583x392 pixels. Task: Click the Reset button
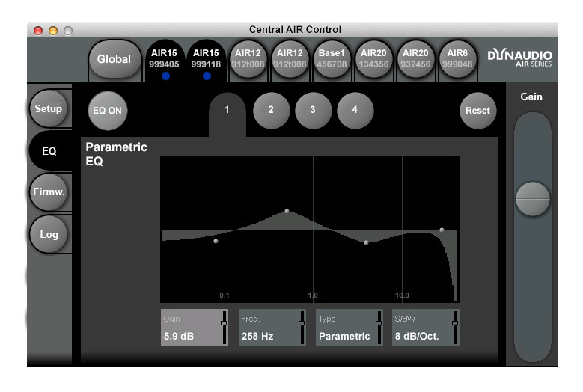477,111
